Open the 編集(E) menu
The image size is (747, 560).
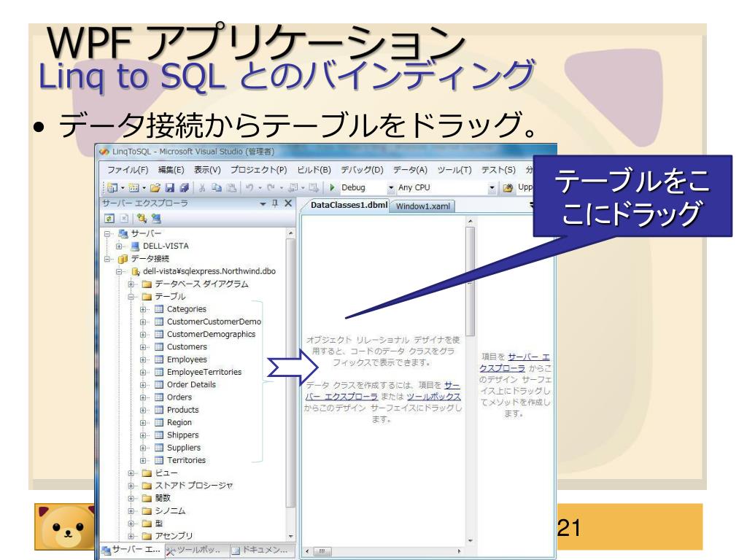pyautogui.click(x=171, y=170)
